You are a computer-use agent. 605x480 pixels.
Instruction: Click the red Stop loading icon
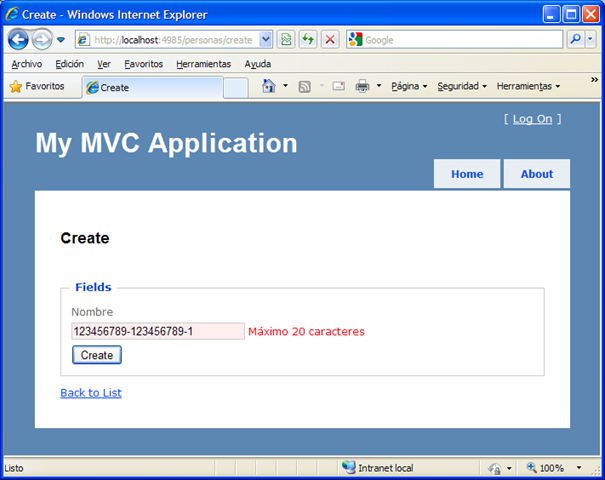click(x=330, y=39)
